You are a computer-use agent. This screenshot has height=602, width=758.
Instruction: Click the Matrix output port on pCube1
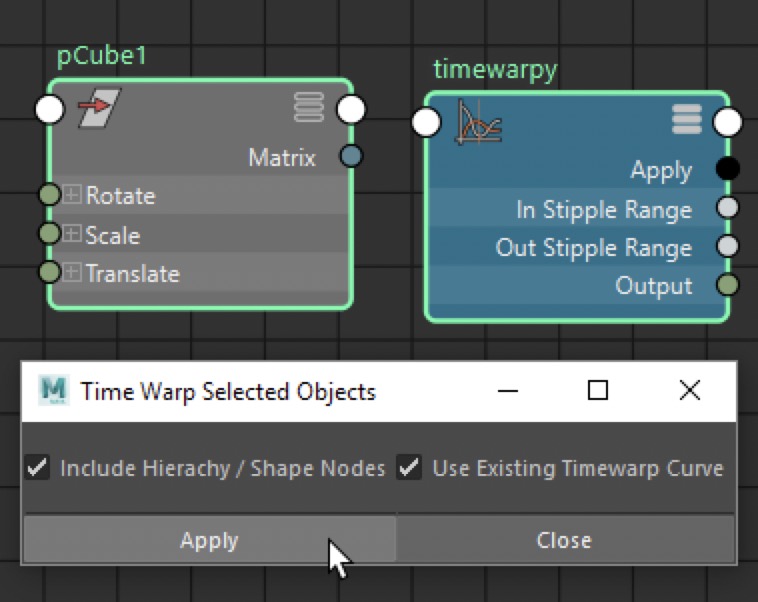point(351,156)
